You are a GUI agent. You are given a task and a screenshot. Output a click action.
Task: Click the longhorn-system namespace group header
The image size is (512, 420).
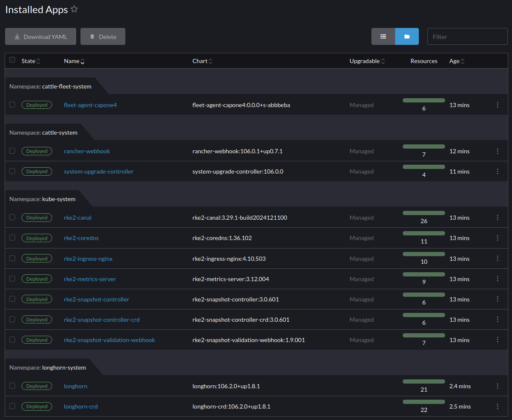point(48,367)
